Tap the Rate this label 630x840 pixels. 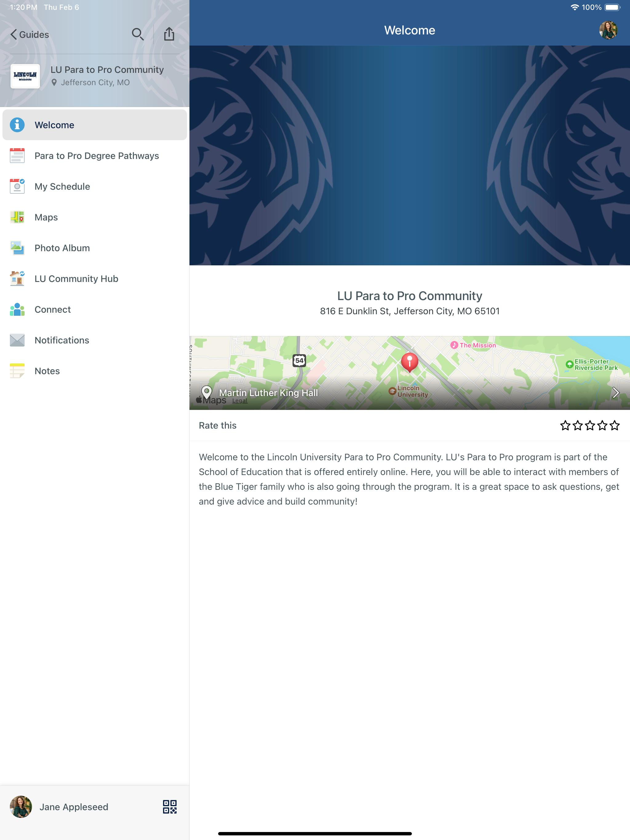coord(217,425)
